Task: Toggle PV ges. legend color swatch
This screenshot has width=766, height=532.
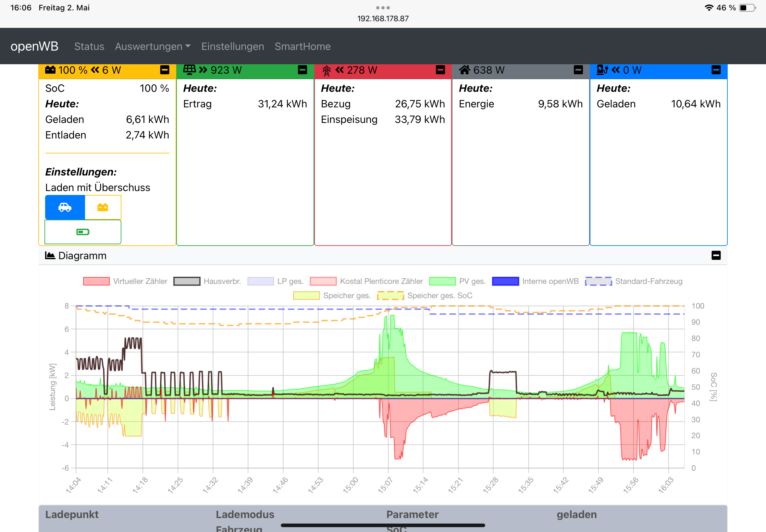Action: [442, 281]
